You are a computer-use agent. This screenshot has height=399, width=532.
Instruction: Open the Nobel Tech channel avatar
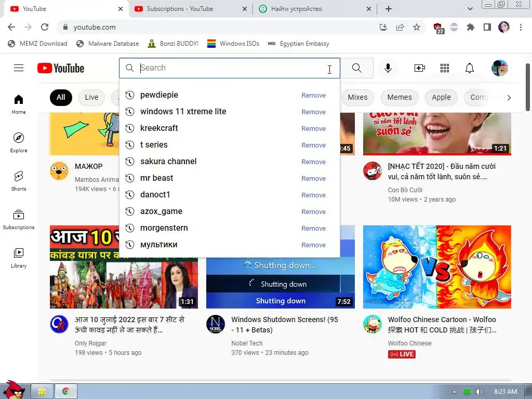(216, 324)
